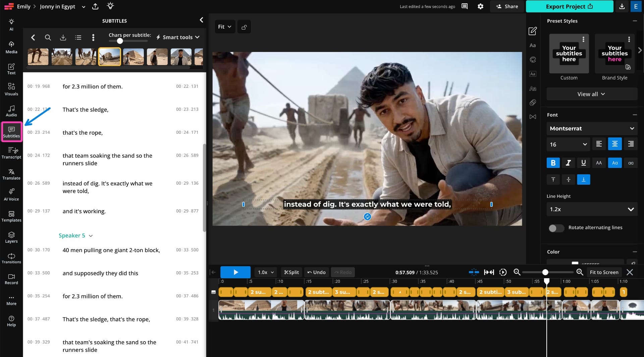This screenshot has height=357, width=644.
Task: Toggle italic subtitle formatting
Action: pyautogui.click(x=568, y=163)
